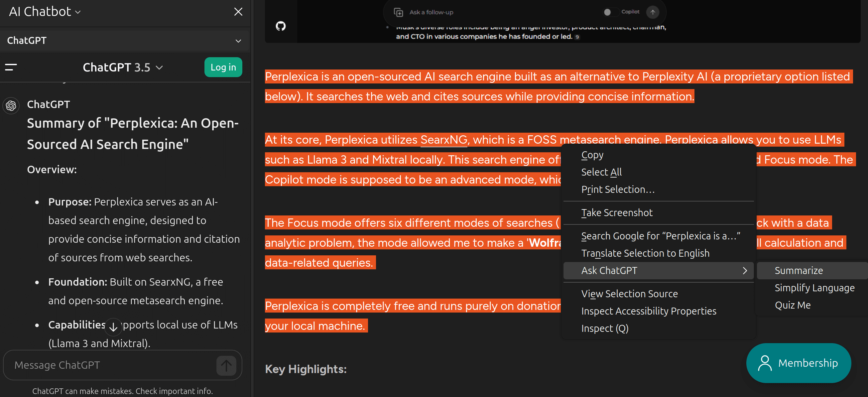Viewport: 868px width, 397px height.
Task: Choose Take Screenshot from the menu
Action: pyautogui.click(x=617, y=212)
